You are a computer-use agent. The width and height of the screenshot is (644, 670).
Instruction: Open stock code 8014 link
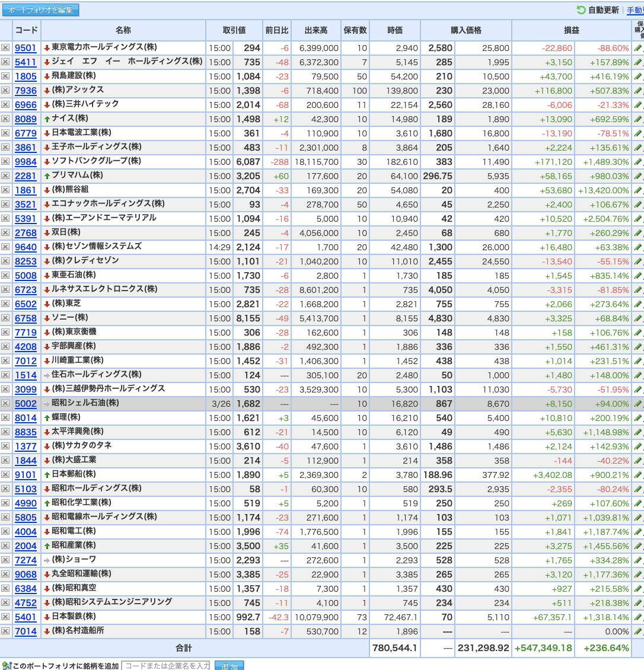click(x=25, y=418)
